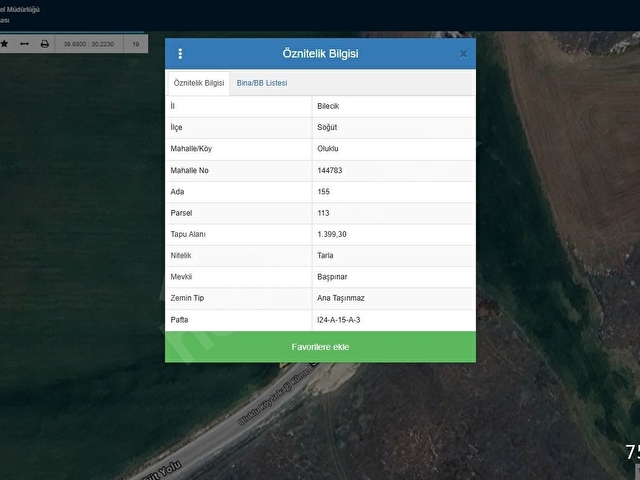Select the Zemin Tip value Ana Taşınmaz
Image resolution: width=640 pixels, height=480 pixels.
(x=341, y=298)
